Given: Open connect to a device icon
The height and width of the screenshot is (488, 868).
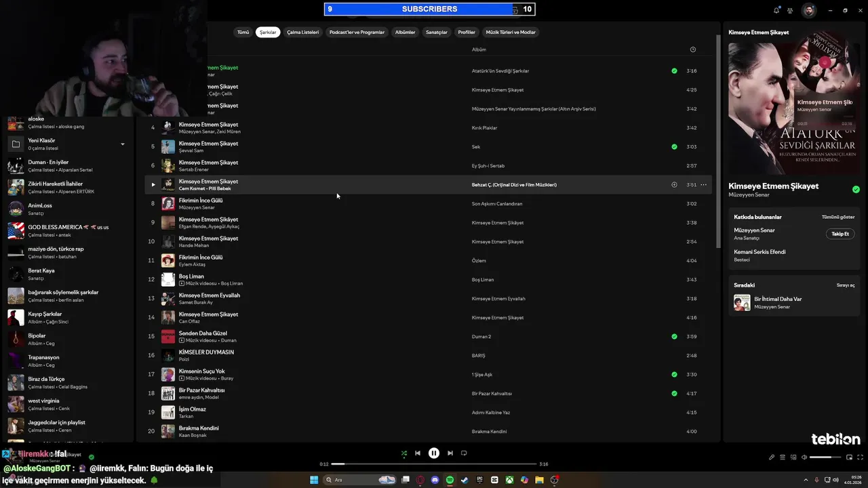Looking at the screenshot, I should coord(793,457).
